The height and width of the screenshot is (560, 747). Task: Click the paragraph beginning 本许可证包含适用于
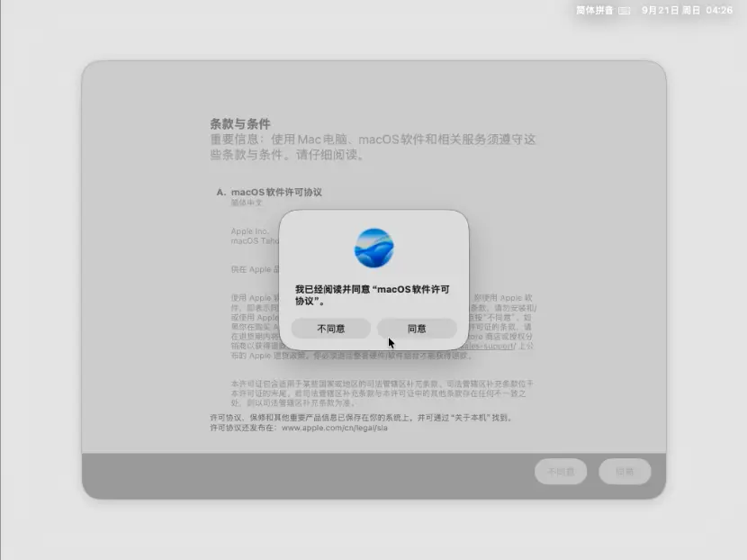coord(382,393)
